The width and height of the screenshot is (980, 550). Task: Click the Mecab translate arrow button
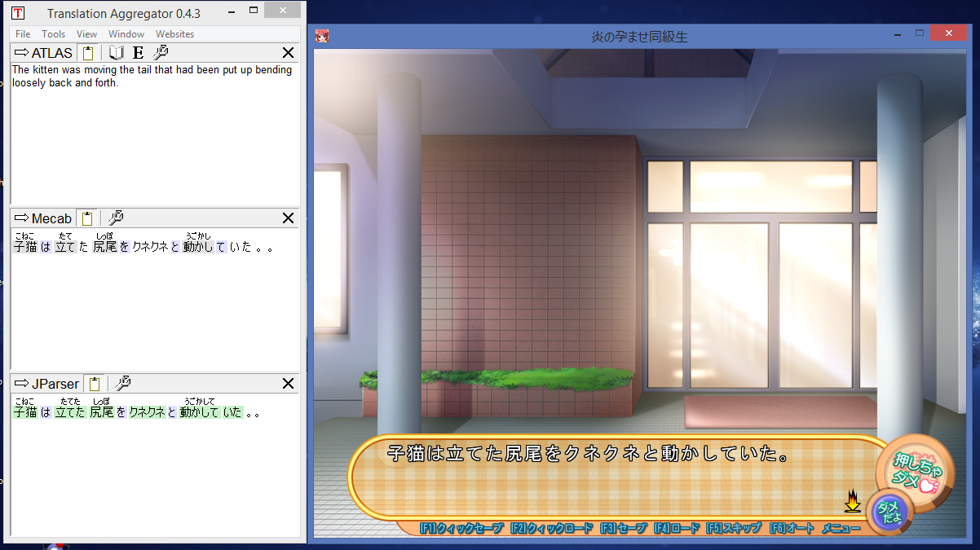21,218
